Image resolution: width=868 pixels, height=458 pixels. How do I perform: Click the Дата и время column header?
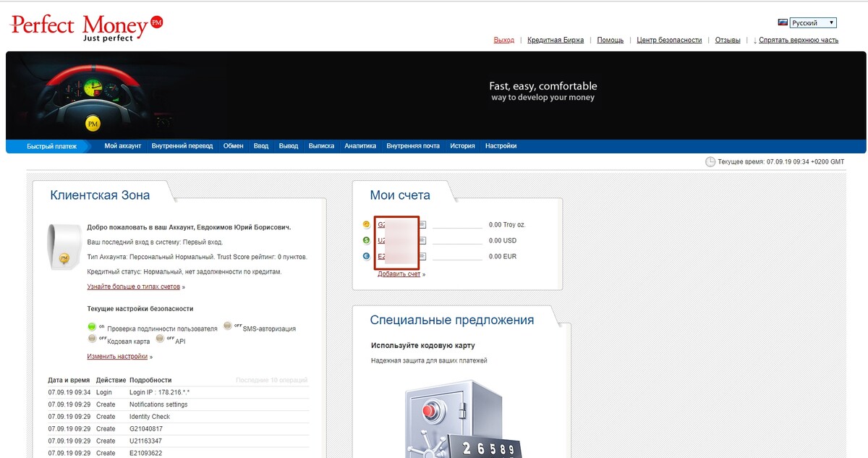tap(69, 380)
